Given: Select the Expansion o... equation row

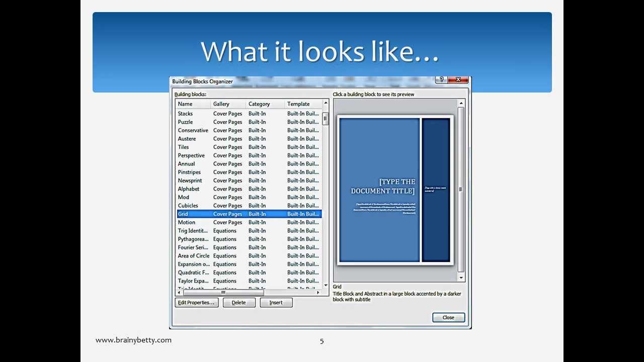Looking at the screenshot, I should pyautogui.click(x=249, y=264).
